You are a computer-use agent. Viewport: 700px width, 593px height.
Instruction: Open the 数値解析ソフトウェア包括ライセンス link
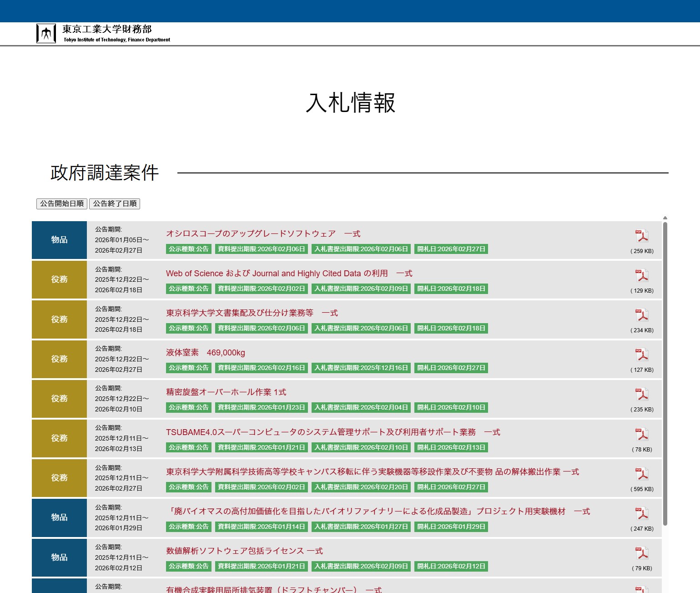tap(244, 551)
